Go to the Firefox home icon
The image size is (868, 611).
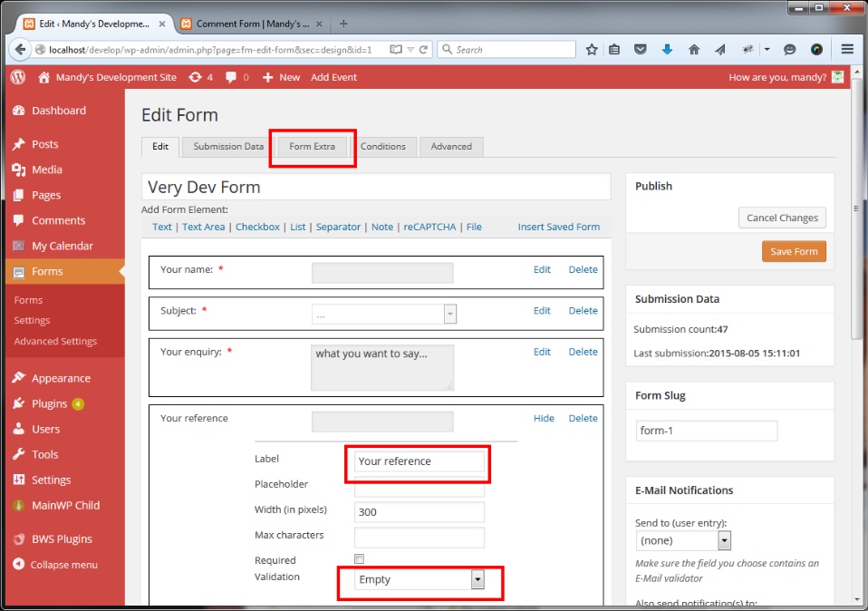tap(694, 50)
